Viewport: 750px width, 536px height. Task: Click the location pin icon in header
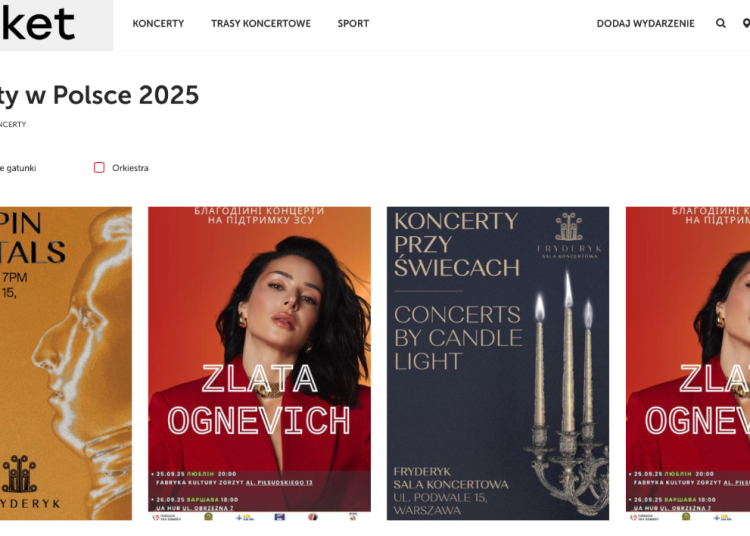coord(746,23)
